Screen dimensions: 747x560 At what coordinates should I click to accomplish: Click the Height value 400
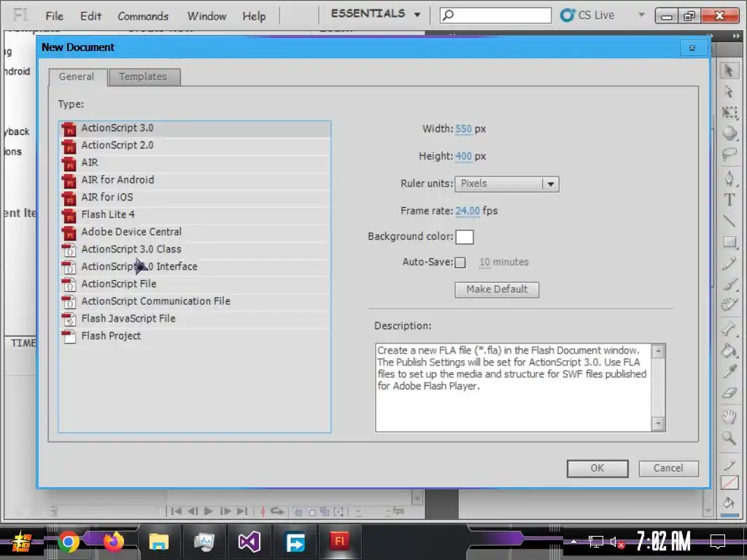click(463, 156)
